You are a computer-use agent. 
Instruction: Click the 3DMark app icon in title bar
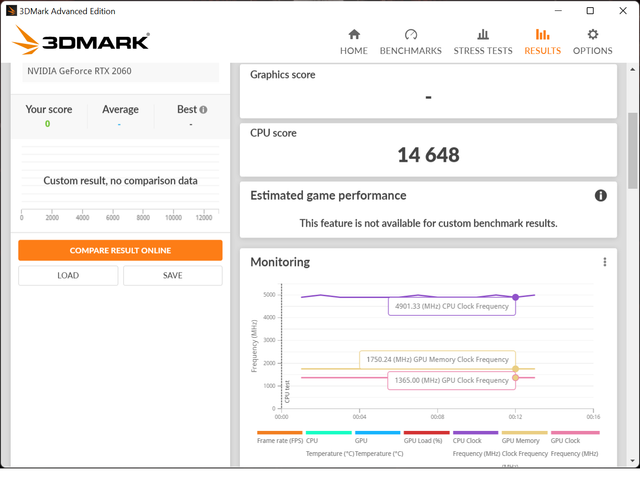tap(11, 11)
